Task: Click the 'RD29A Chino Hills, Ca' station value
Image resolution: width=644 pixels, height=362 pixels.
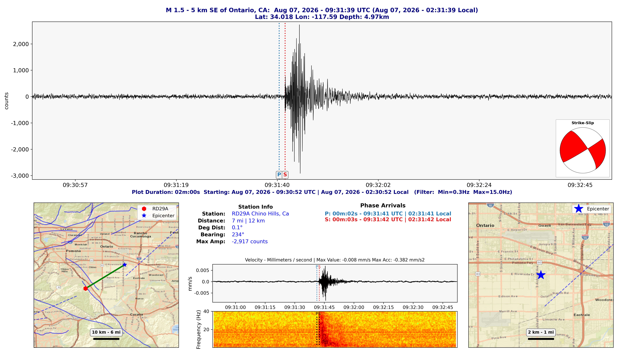Action: pyautogui.click(x=260, y=214)
